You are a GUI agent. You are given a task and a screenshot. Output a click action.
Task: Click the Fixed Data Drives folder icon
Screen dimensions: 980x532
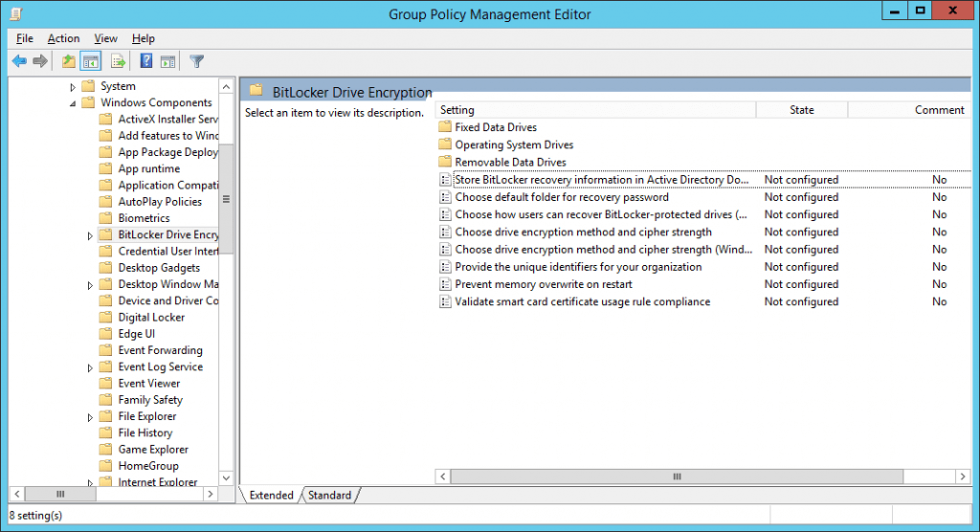click(445, 127)
